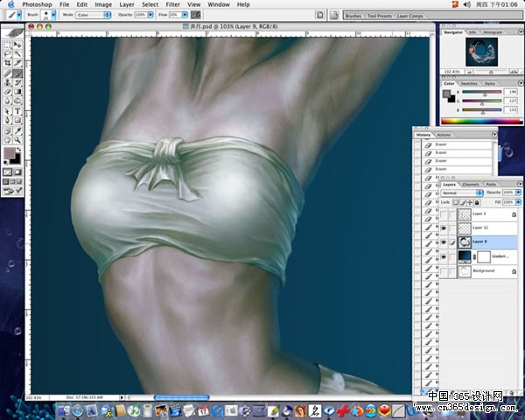Open the Layers panel flyout menu
The width and height of the screenshot is (525, 420).
point(520,184)
